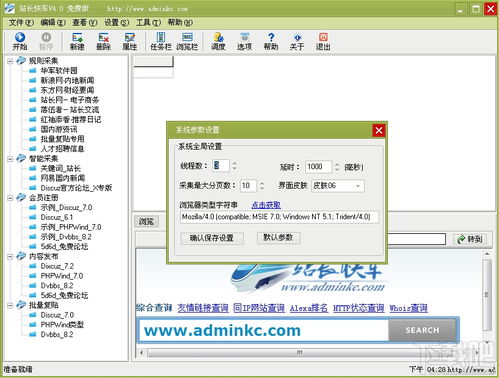The height and width of the screenshot is (378, 499).
Task: Open the 选项 (Options) toolbar icon
Action: click(x=244, y=41)
